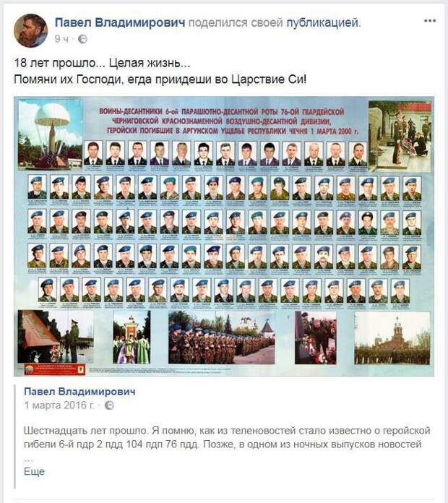Open the paratrooper memorial poster image
Screen dimensions: 448x503
pos(224,236)
